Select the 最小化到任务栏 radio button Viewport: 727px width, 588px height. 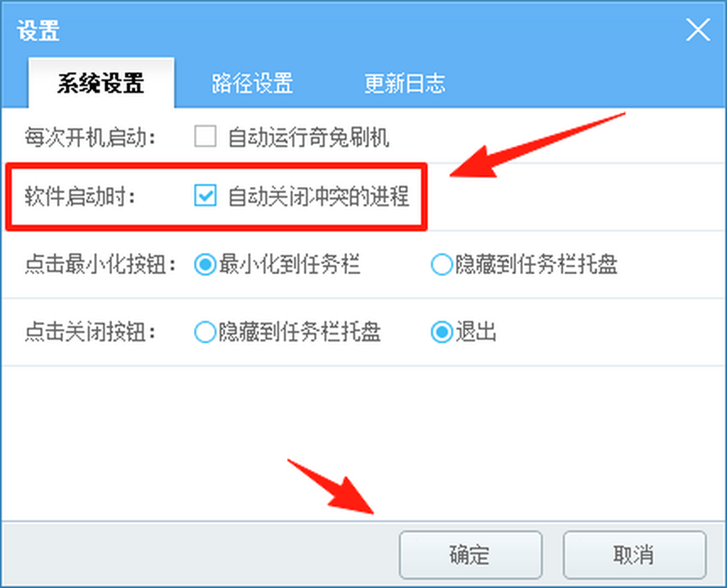205,265
